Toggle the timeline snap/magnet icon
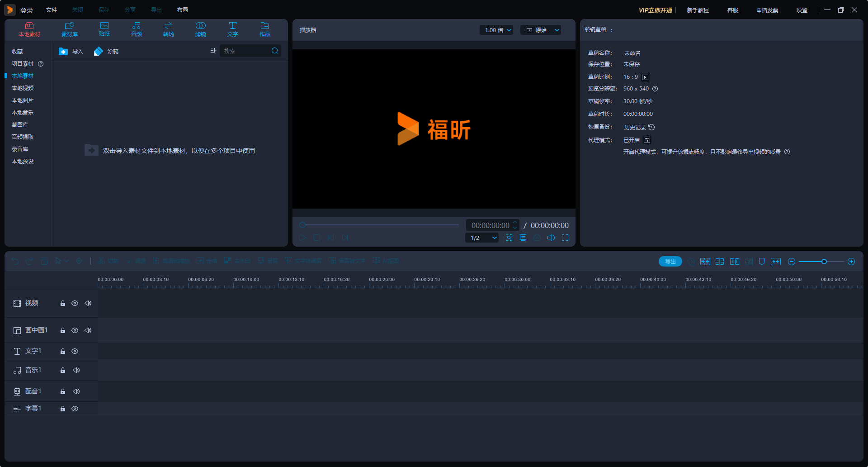 pyautogui.click(x=705, y=262)
